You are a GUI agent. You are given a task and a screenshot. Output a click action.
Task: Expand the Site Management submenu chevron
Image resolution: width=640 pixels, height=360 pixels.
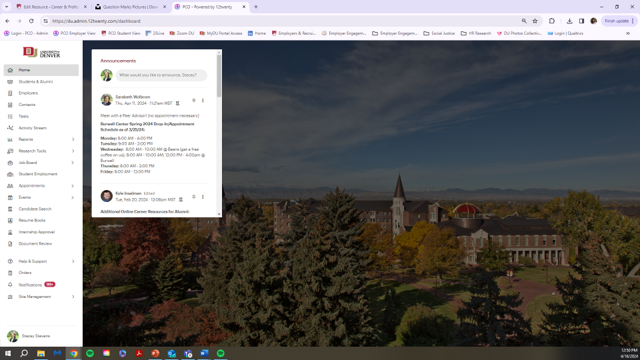click(x=73, y=297)
